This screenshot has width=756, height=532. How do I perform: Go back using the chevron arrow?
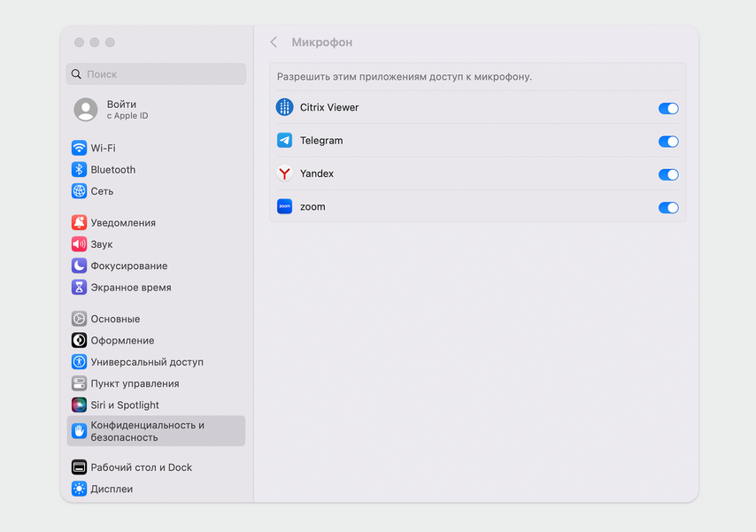pos(274,42)
